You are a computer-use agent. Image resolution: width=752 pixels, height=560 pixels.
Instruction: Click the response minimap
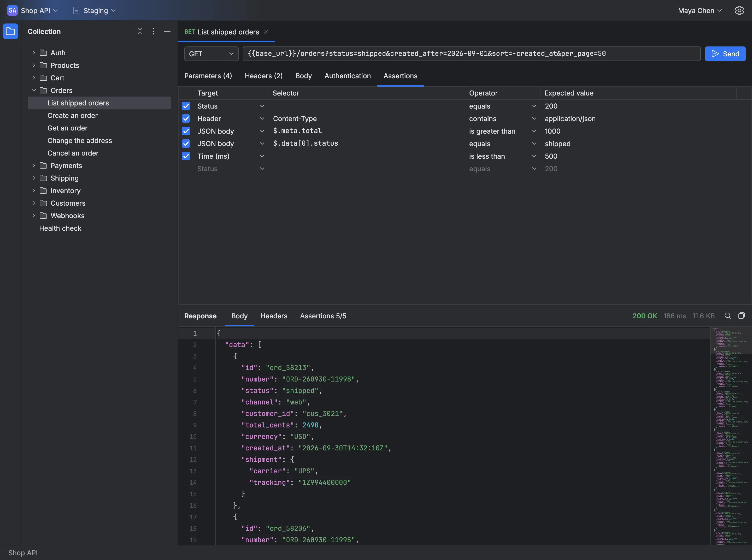point(731,436)
